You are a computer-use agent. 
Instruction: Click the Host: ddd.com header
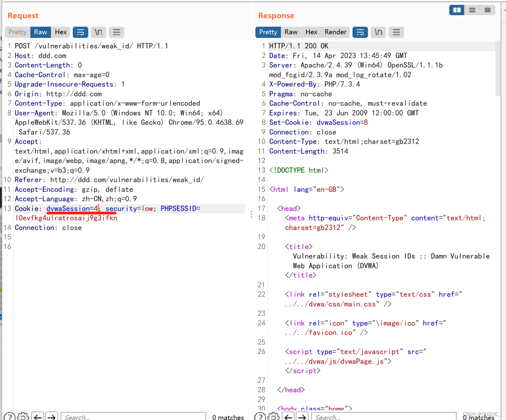[40, 56]
